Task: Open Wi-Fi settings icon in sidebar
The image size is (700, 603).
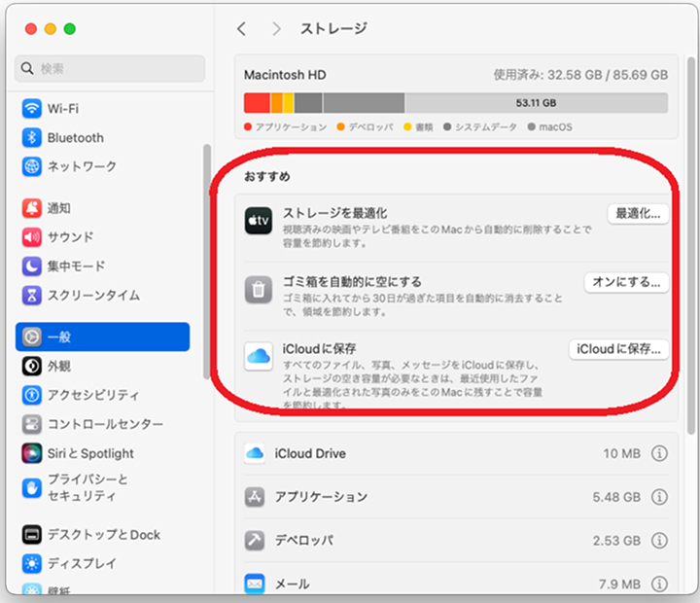Action: coord(32,109)
